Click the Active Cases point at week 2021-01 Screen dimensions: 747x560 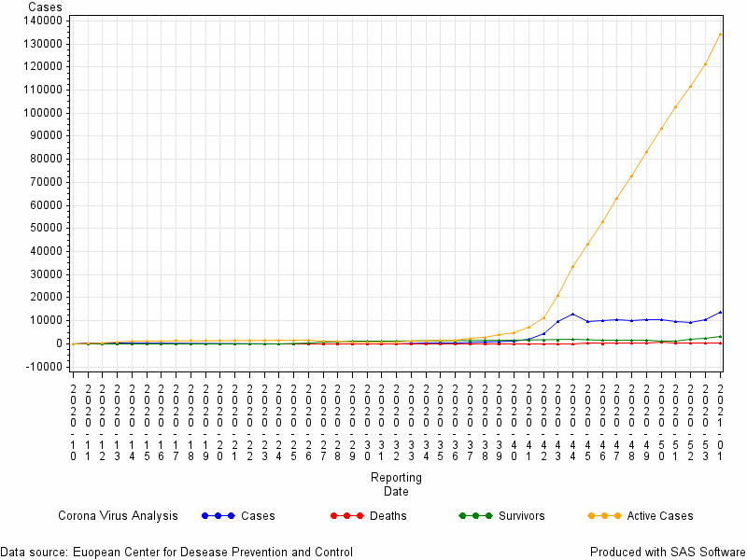pyautogui.click(x=720, y=35)
